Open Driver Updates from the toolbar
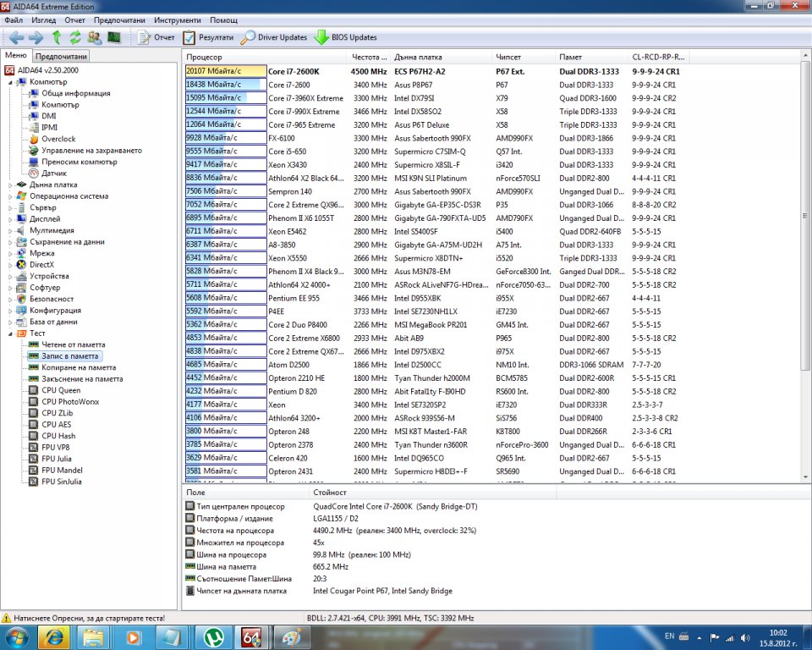The height and width of the screenshot is (650, 812). click(x=274, y=37)
